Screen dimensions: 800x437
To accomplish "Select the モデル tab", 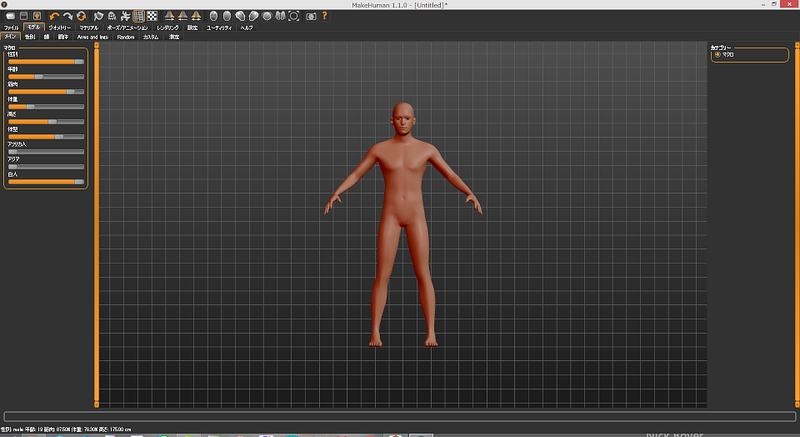I will pos(34,27).
